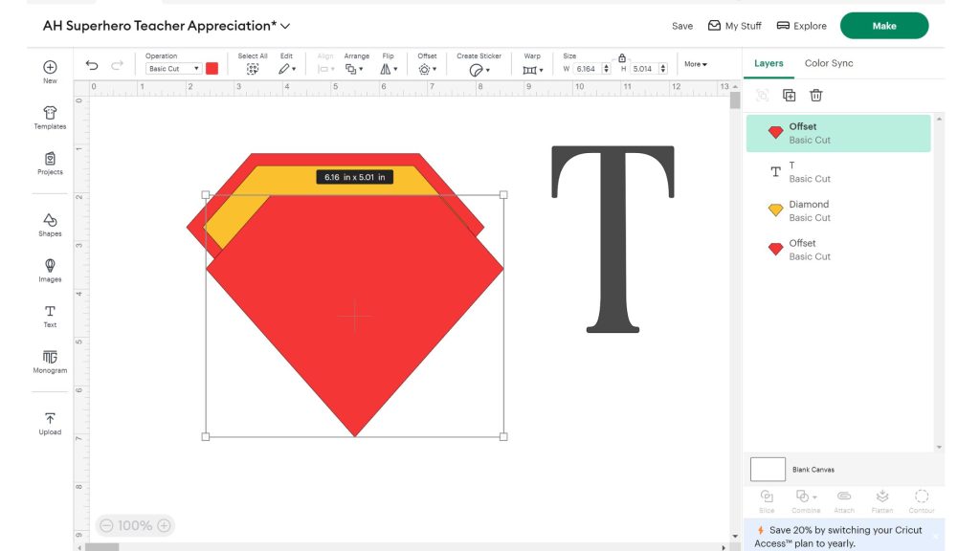Adjust the width stepper arrows
Screen dimensions: 980x551
606,69
